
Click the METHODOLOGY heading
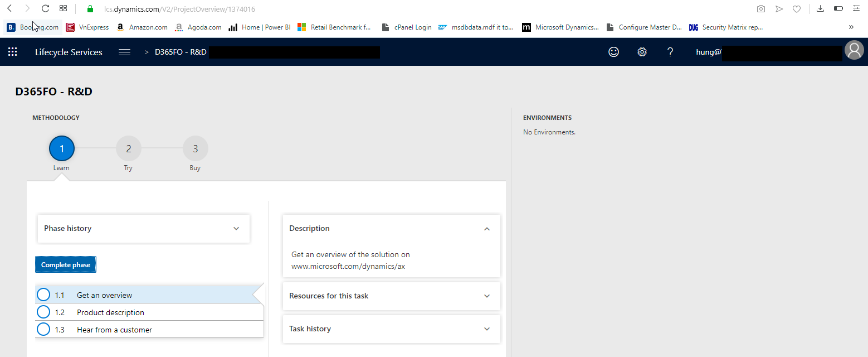(x=56, y=118)
